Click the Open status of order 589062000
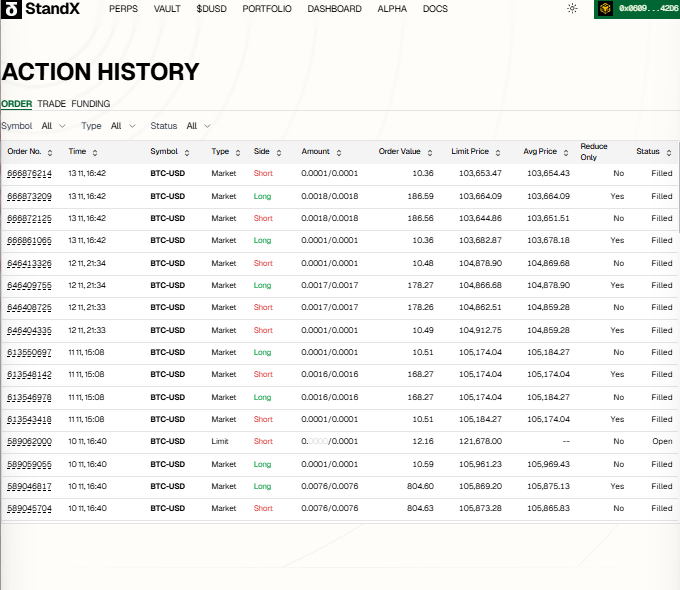The width and height of the screenshot is (680, 590). click(662, 441)
